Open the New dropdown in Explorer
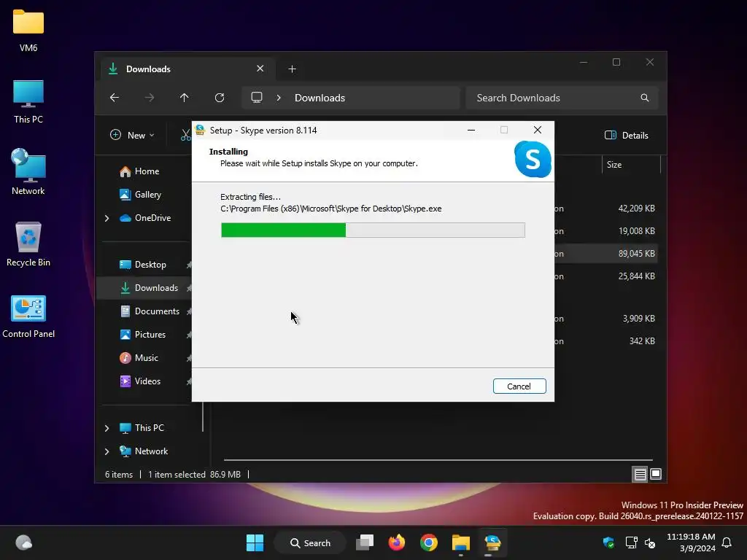 pos(133,135)
